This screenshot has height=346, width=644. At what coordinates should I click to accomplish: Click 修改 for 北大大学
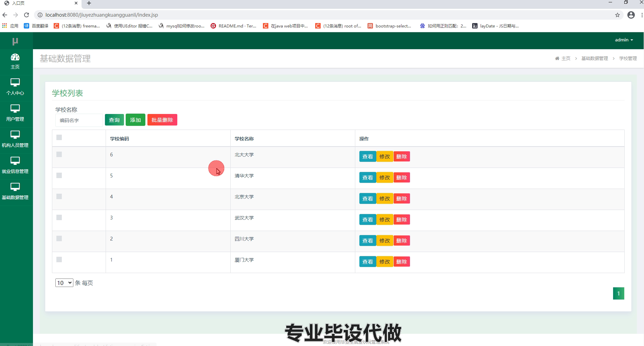(385, 156)
